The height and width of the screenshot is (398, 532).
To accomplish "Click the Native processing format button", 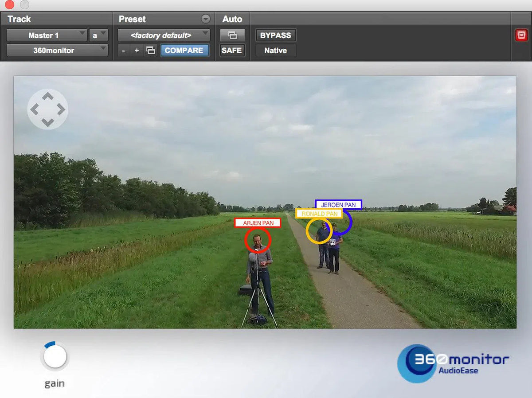I will tap(275, 51).
